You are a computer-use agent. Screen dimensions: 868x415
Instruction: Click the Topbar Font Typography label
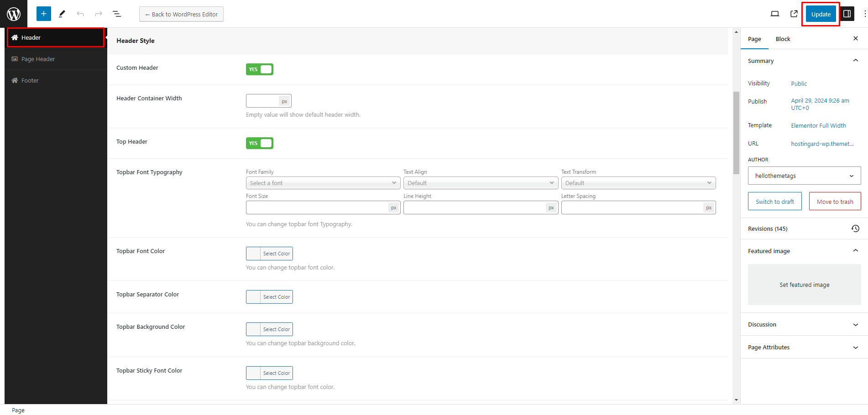point(149,172)
